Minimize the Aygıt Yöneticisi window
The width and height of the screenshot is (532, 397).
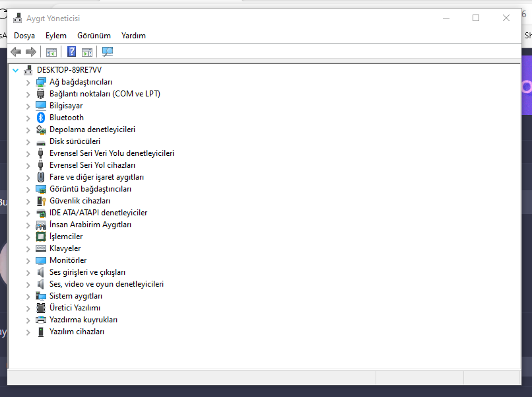(446, 18)
